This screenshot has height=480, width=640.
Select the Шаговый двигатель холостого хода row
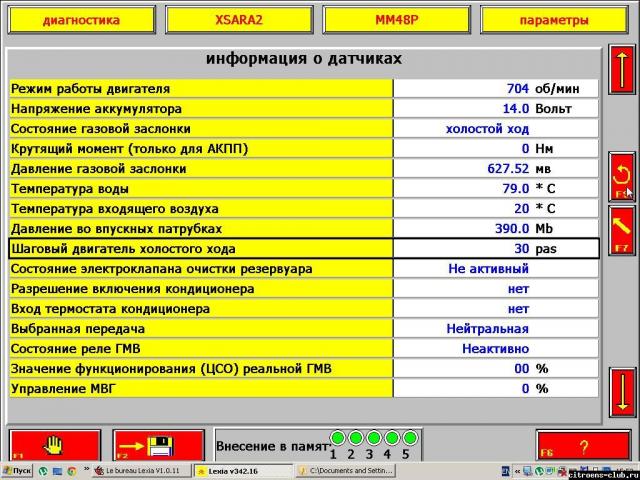304,249
